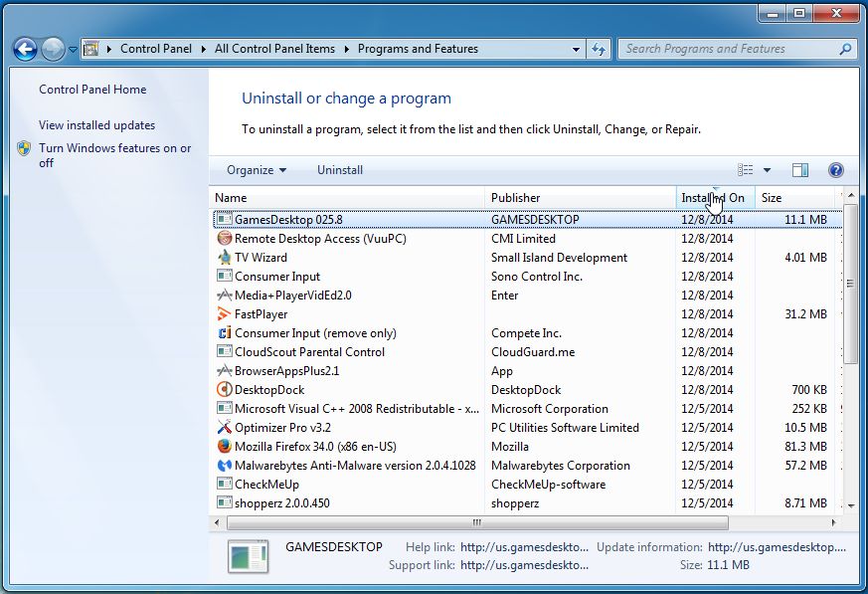Open the Help question mark button
This screenshot has width=868, height=594.
coord(836,170)
